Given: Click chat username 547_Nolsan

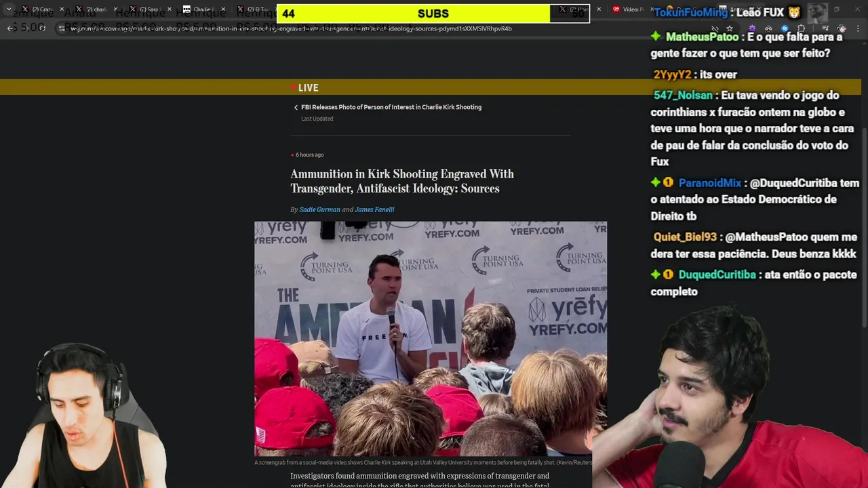Looking at the screenshot, I should coord(683,96).
